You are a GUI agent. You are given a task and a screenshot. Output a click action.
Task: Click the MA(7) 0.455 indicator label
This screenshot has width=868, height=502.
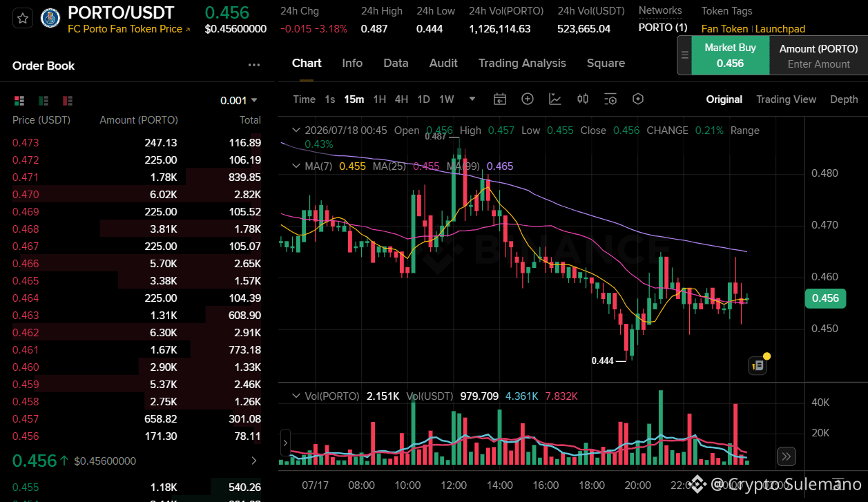[x=336, y=166]
